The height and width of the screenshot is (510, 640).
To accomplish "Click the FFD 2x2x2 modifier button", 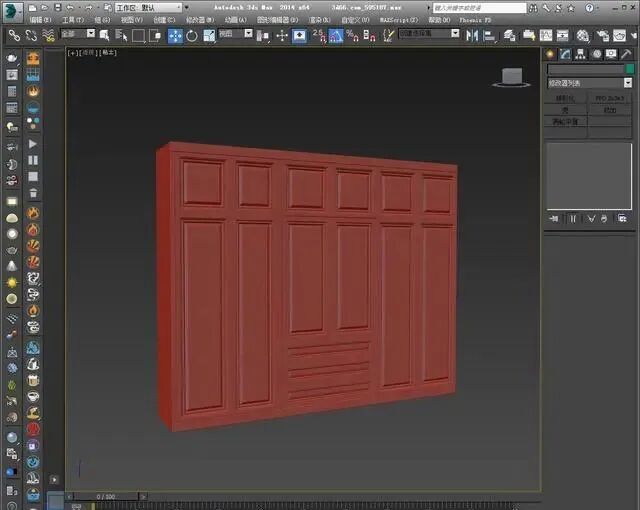I will click(x=610, y=98).
